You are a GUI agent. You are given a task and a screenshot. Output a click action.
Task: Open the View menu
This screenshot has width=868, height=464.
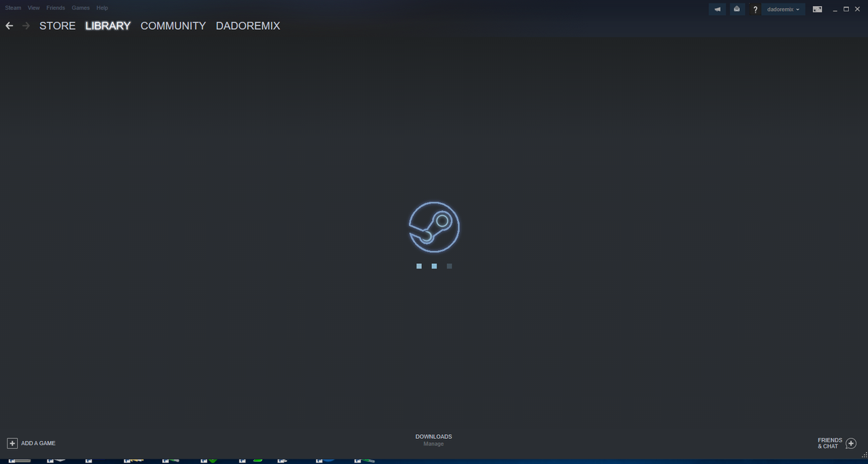pos(34,8)
